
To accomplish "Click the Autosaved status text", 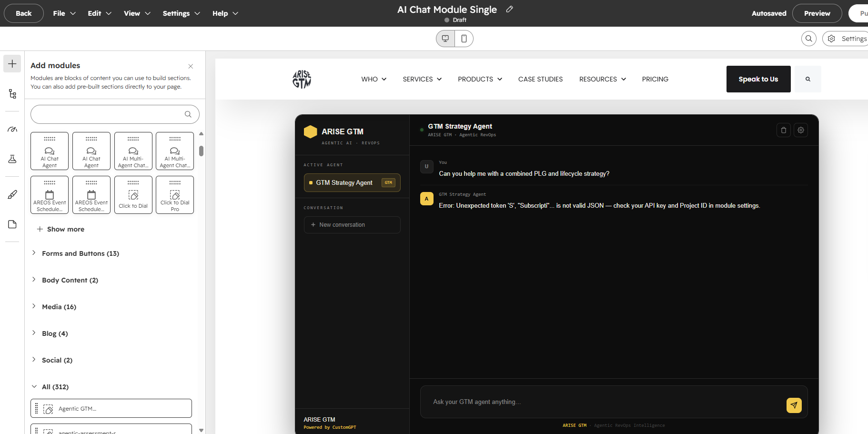I will pyautogui.click(x=769, y=13).
